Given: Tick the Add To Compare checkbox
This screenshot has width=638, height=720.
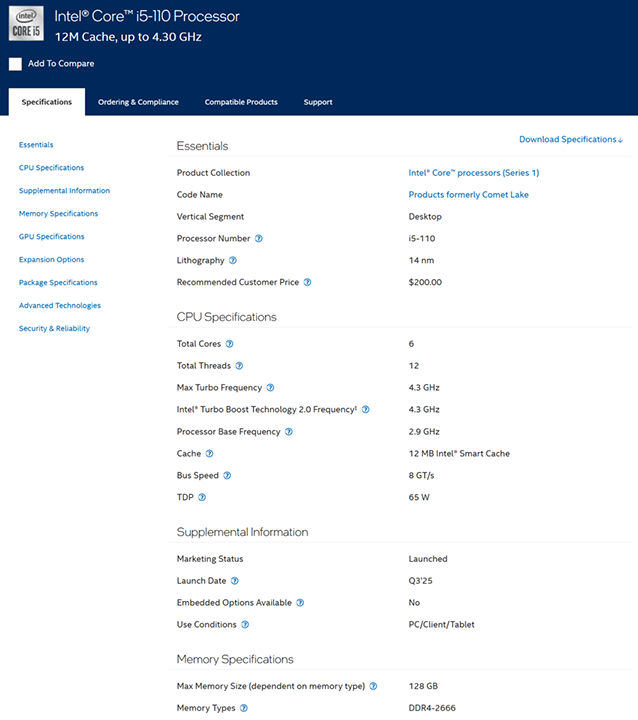Looking at the screenshot, I should point(15,64).
